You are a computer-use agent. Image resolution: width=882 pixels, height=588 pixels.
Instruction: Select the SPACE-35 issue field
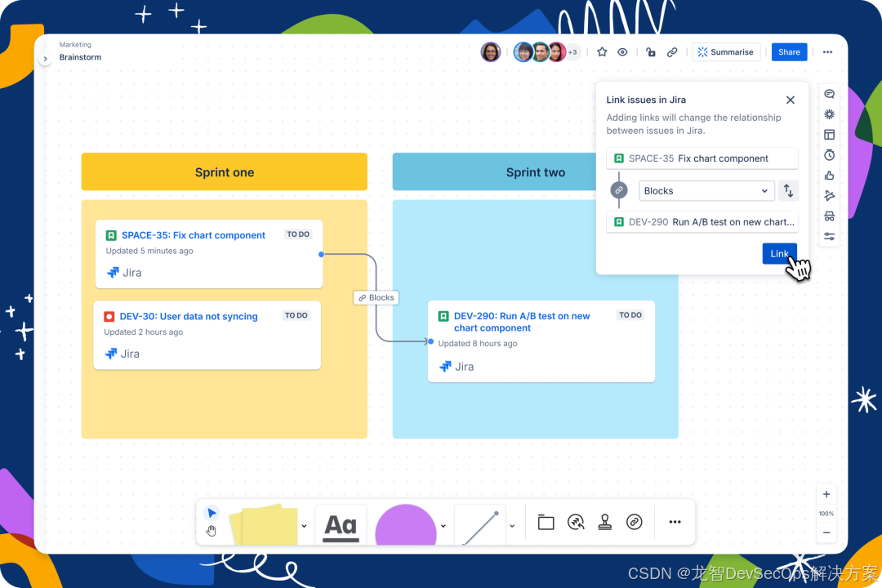(702, 158)
